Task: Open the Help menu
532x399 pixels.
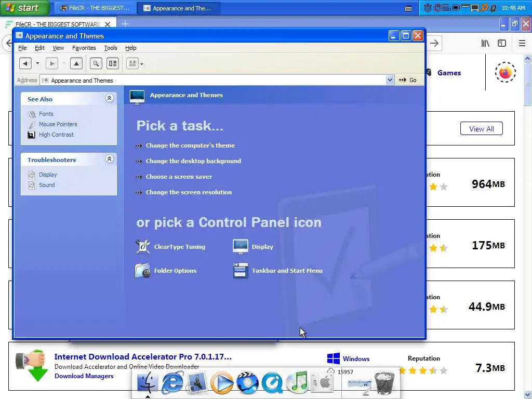Action: 130,48
